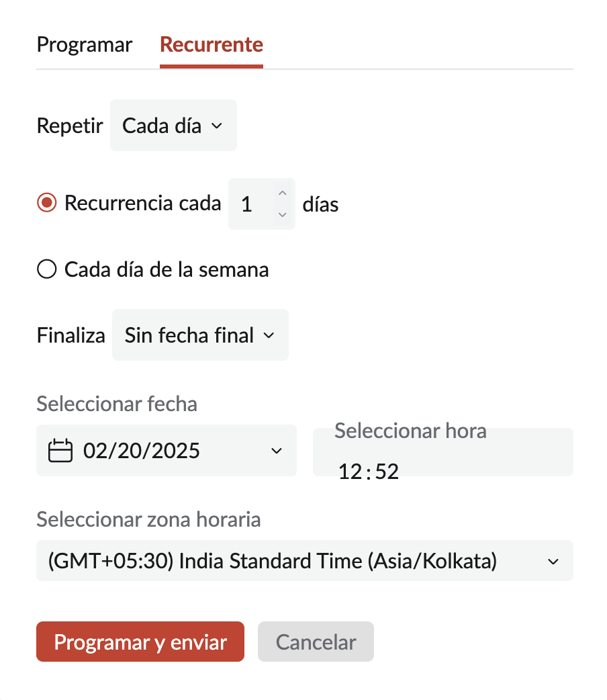Click the chevron beside 02/20/2025

coord(276,451)
